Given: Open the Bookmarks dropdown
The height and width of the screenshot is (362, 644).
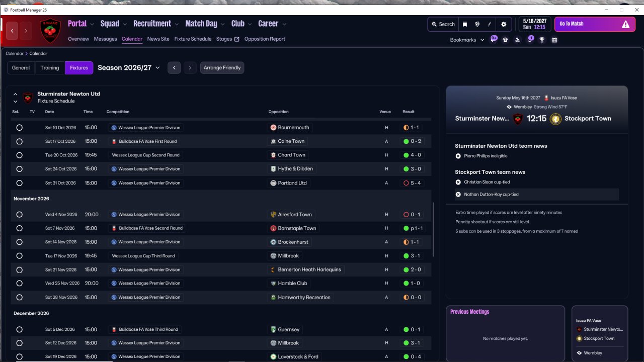Looking at the screenshot, I should 467,40.
